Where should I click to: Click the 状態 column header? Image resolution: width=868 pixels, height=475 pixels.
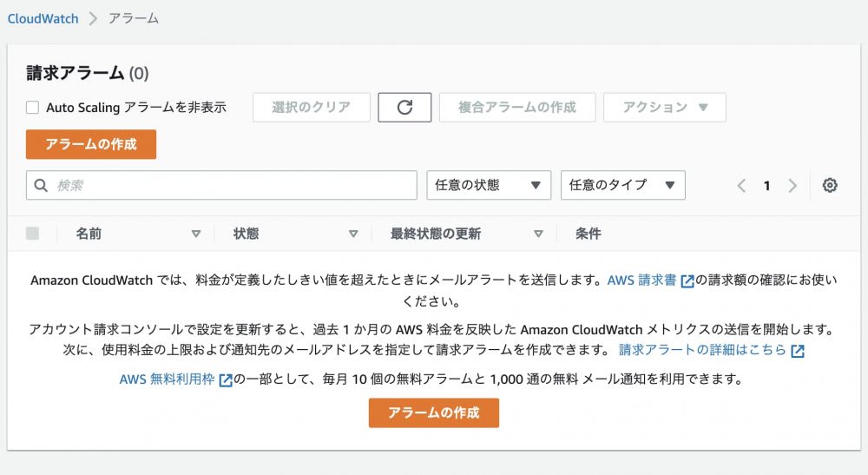[x=246, y=234]
